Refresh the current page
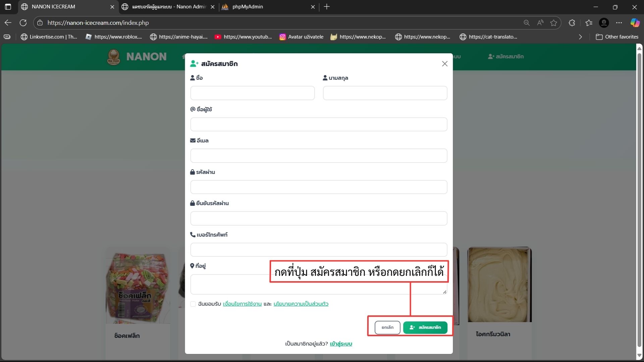This screenshot has width=644, height=362. [x=23, y=22]
